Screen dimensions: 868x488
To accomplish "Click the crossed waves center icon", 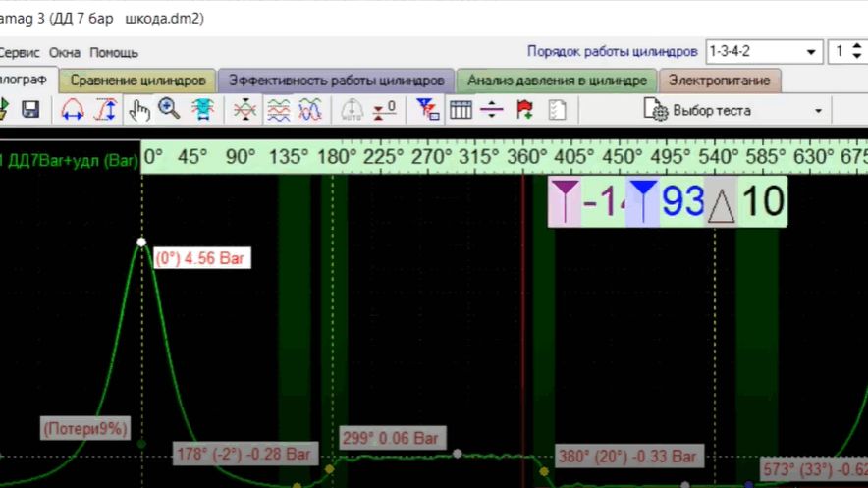I will (x=244, y=110).
